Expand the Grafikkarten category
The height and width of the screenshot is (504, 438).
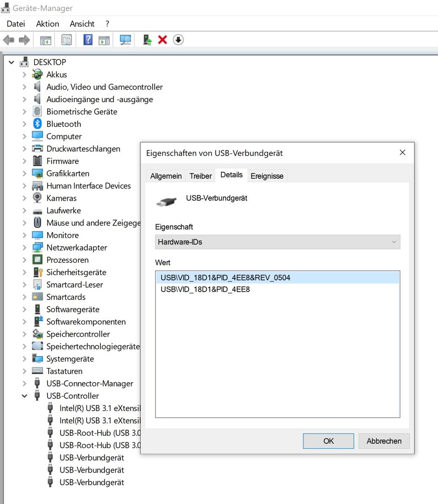click(24, 174)
